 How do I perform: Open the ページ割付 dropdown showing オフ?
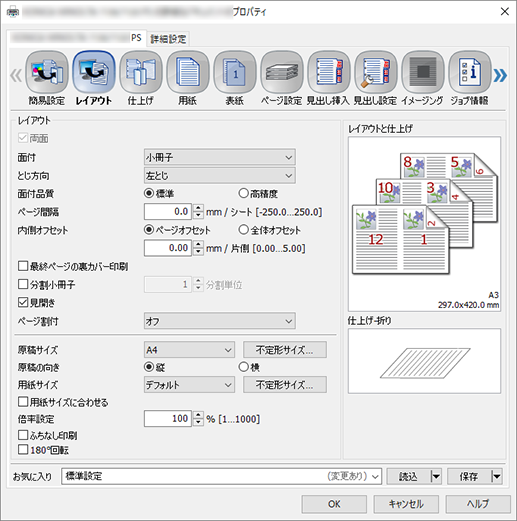pos(220,321)
